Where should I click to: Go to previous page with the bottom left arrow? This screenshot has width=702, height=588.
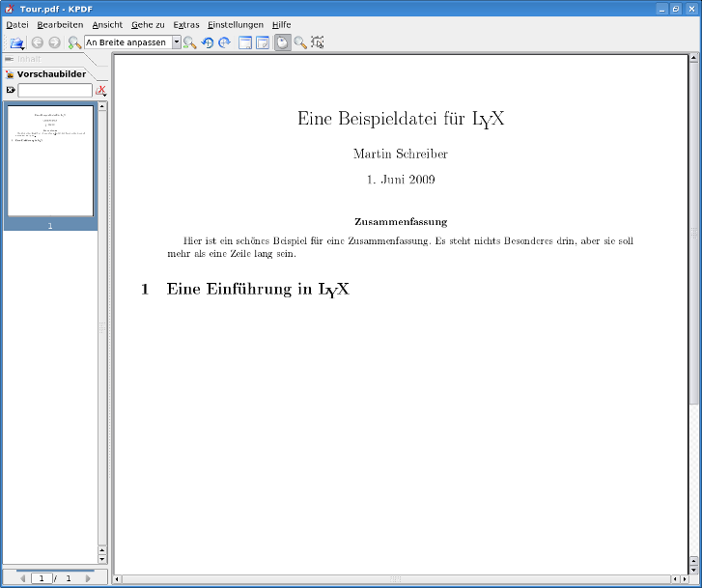pos(22,578)
